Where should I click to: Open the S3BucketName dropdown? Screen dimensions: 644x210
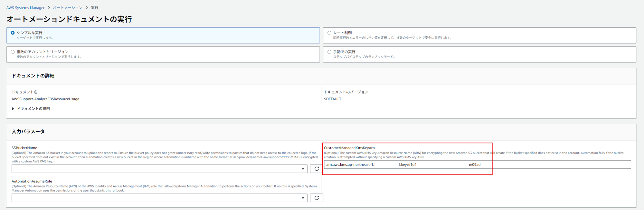(159, 169)
